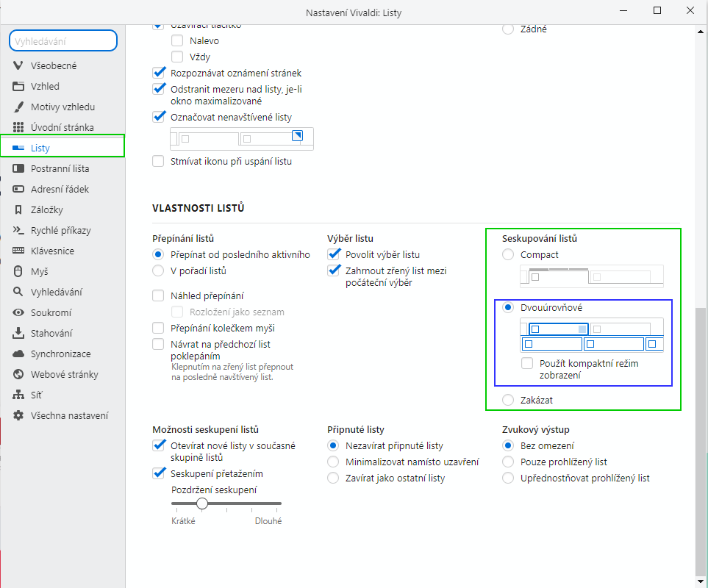This screenshot has width=708, height=588.
Task: Select Zakázat tab grouping radio
Action: [x=508, y=400]
